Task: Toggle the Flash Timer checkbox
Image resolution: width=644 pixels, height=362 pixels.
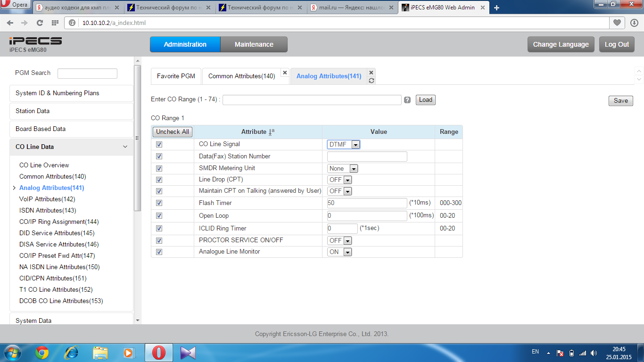Action: pyautogui.click(x=159, y=203)
